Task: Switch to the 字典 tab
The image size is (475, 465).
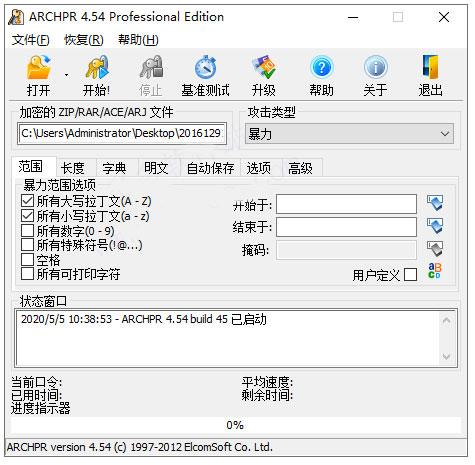Action: coord(114,168)
